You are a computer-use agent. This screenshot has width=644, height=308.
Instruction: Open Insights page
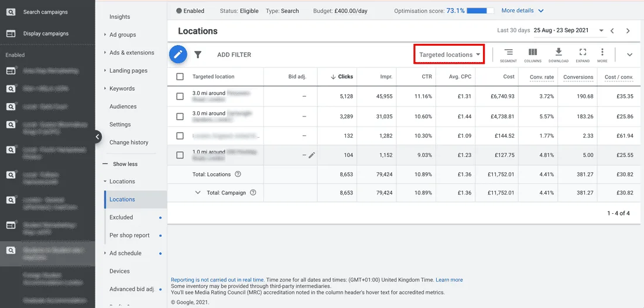click(119, 17)
